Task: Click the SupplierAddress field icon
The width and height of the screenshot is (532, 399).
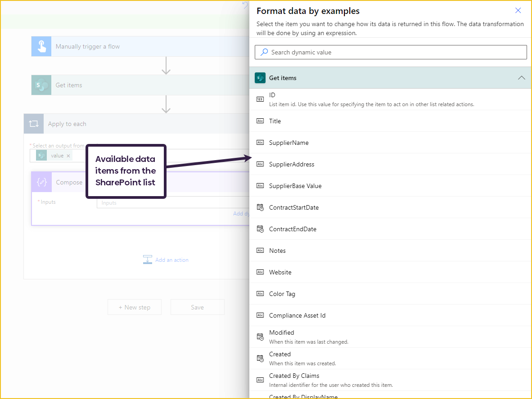Action: pos(260,164)
